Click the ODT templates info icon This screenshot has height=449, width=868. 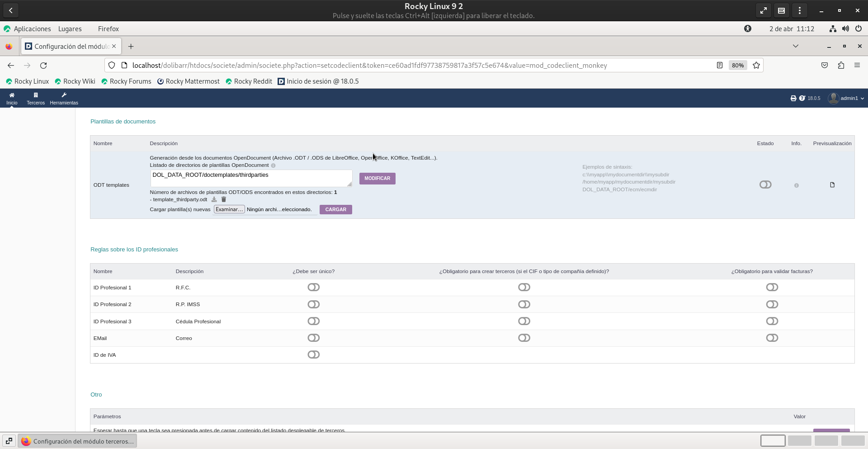click(797, 185)
